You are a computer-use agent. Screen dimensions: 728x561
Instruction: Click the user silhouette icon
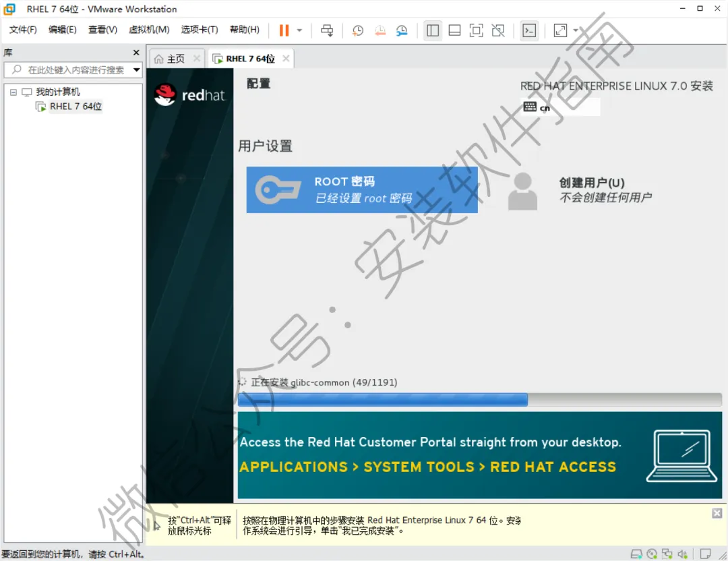523,191
